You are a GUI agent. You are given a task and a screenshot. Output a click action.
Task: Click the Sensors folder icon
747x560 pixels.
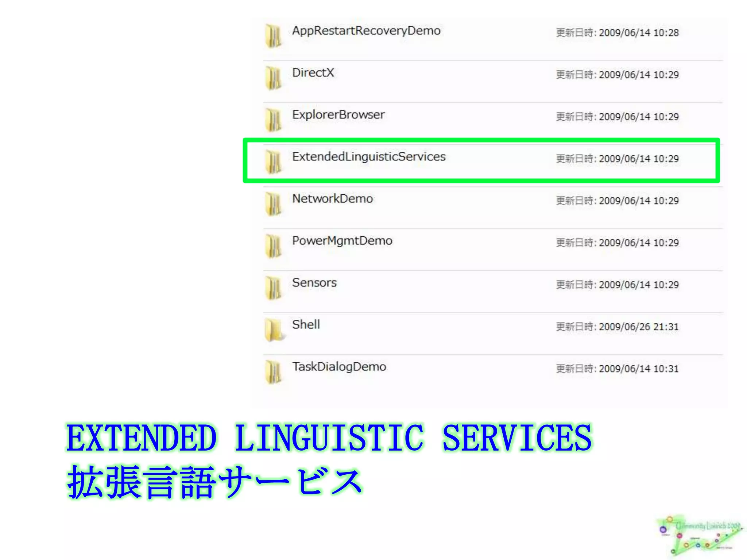coord(274,288)
